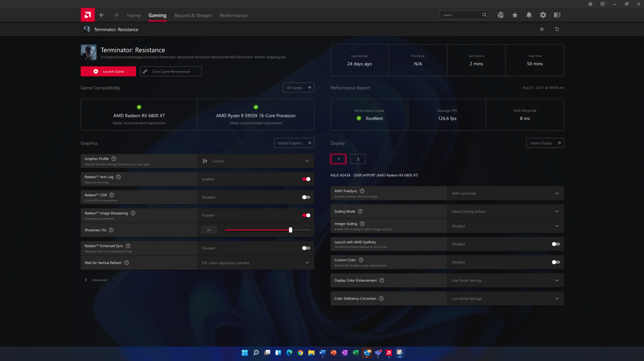Show help for Radeon Chill
This screenshot has height=361, width=644.
[x=112, y=195]
